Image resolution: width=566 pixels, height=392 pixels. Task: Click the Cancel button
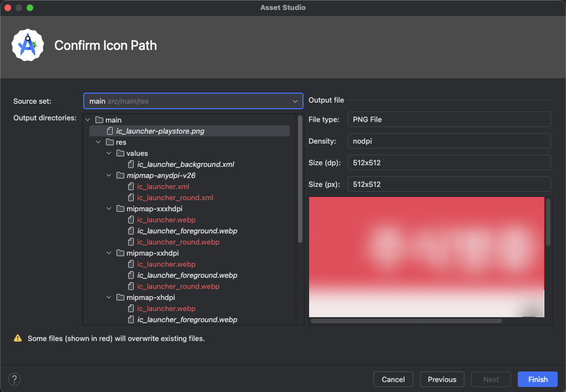(393, 379)
